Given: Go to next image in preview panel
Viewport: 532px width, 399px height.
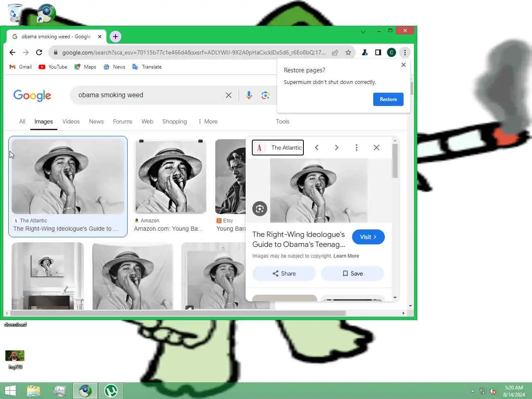Looking at the screenshot, I should click(337, 148).
